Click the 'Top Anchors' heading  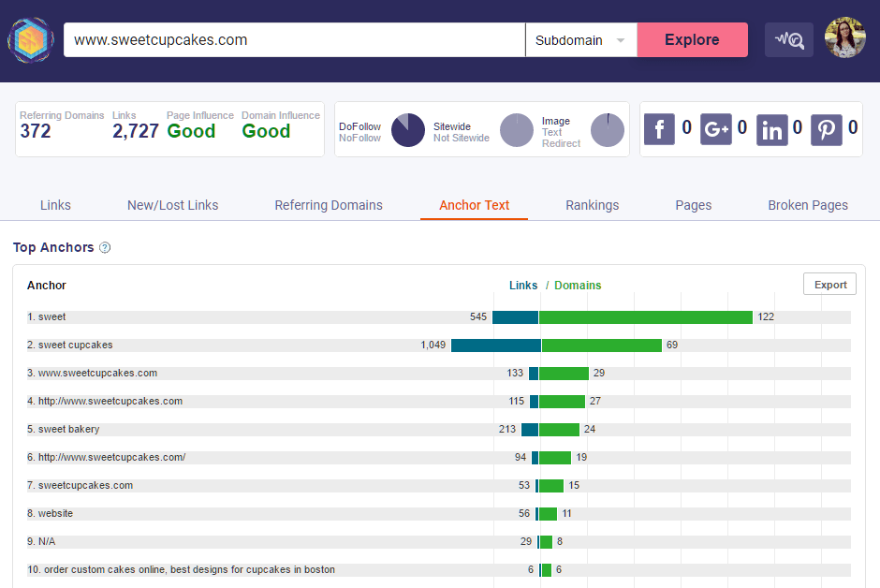[53, 247]
